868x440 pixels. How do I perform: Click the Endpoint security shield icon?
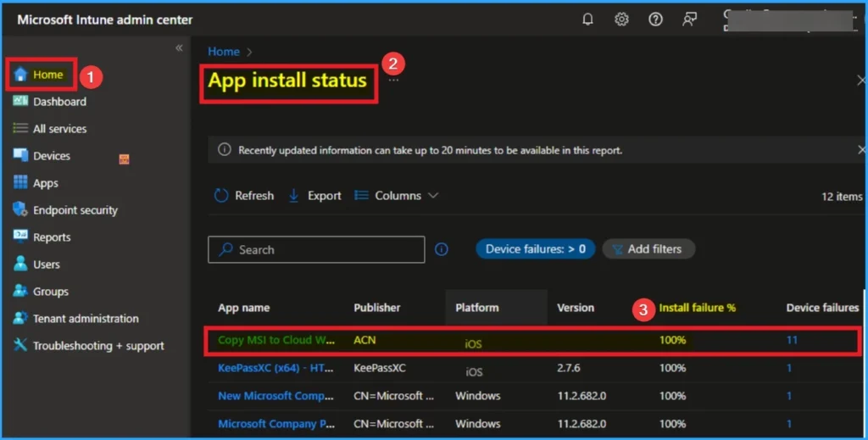20,209
